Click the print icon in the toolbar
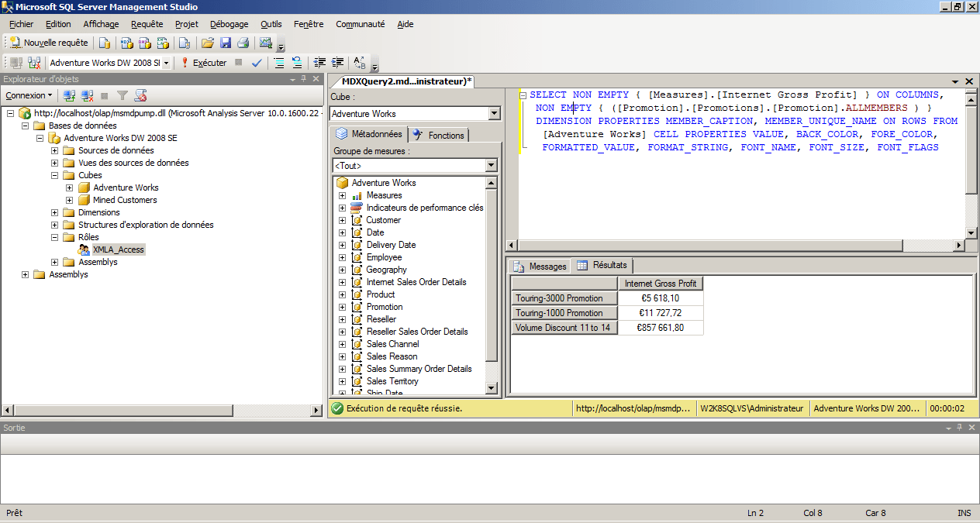 [243, 43]
